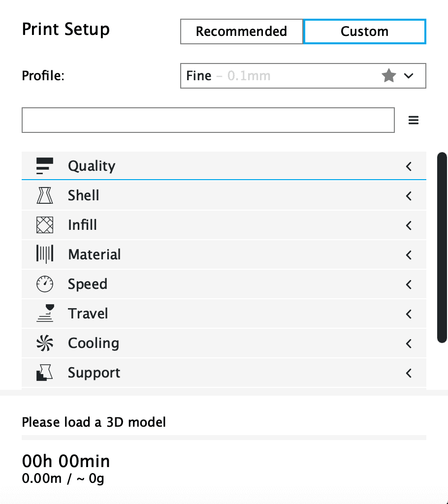
Task: Click the Infill pattern icon
Action: tap(45, 225)
